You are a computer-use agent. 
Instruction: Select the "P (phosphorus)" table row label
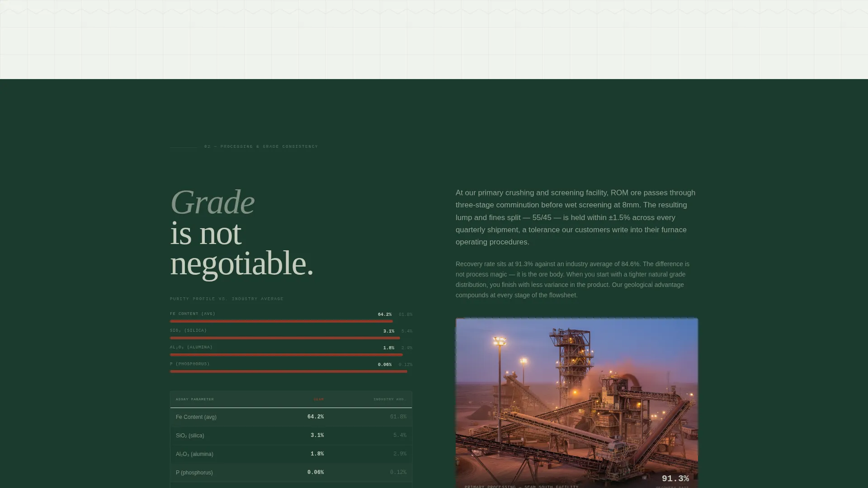[x=194, y=473]
